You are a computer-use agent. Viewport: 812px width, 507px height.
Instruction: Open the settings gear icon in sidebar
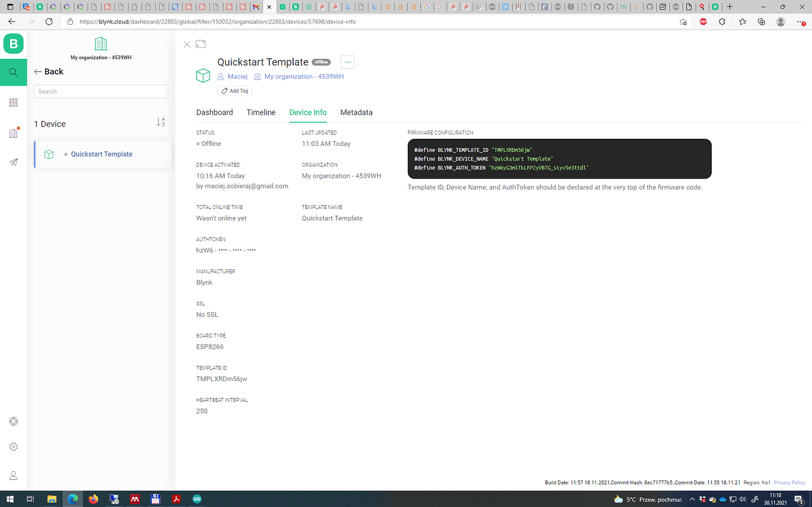coord(14,446)
